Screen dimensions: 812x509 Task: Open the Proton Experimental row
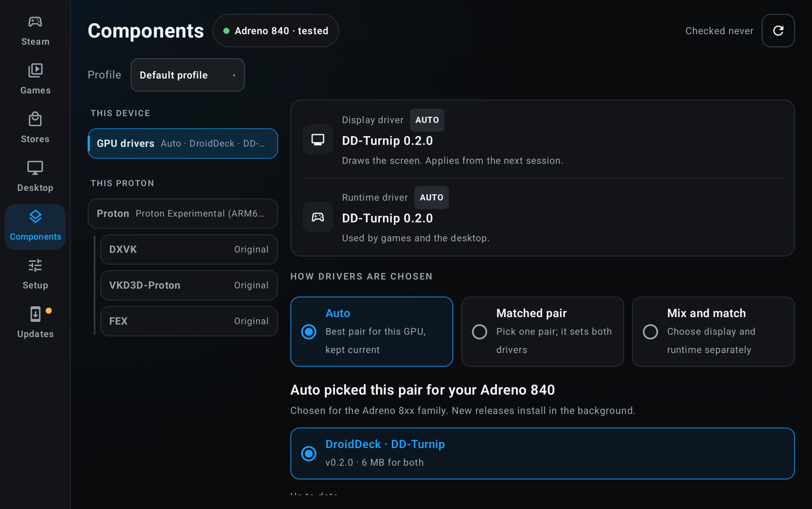pos(183,213)
